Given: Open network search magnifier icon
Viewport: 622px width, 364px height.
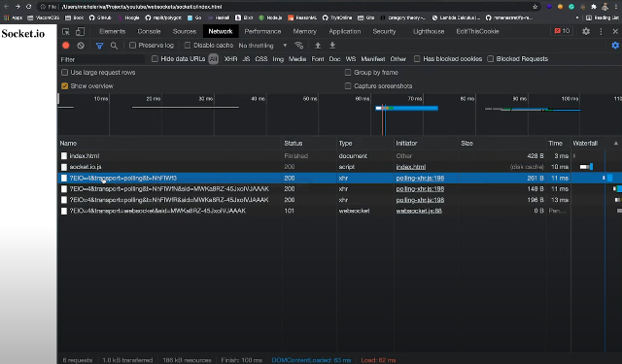Looking at the screenshot, I should (x=114, y=46).
